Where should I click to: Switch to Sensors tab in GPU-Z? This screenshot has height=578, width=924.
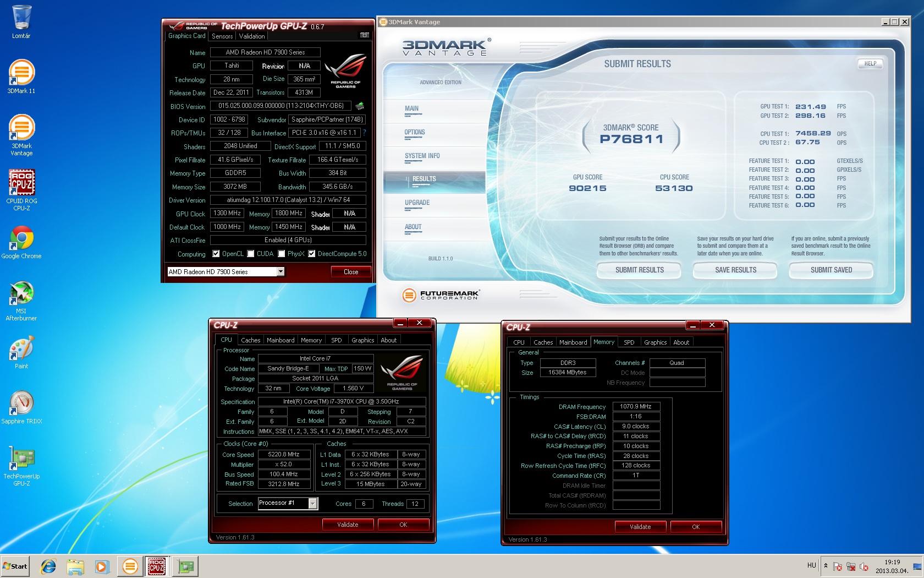(222, 36)
